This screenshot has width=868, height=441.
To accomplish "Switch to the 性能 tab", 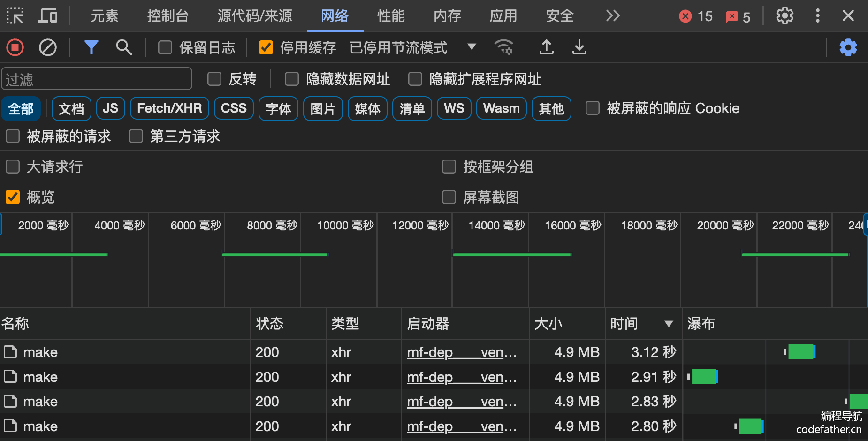I will click(391, 16).
